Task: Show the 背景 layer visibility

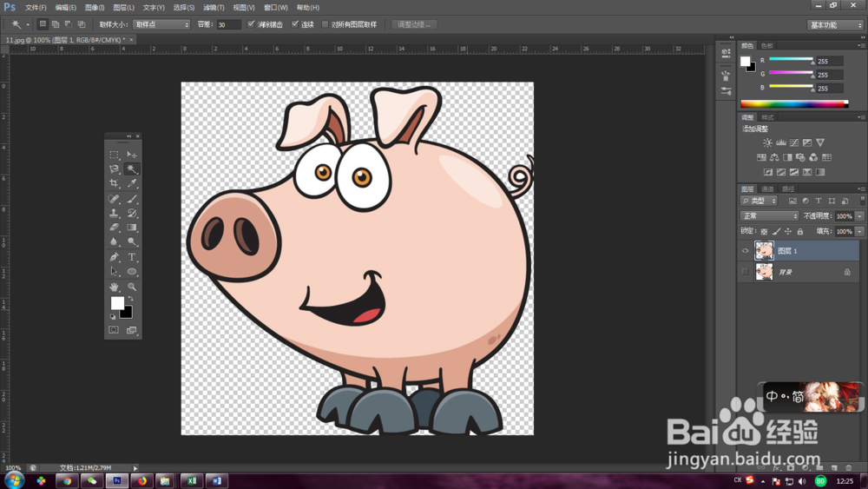Action: point(745,272)
